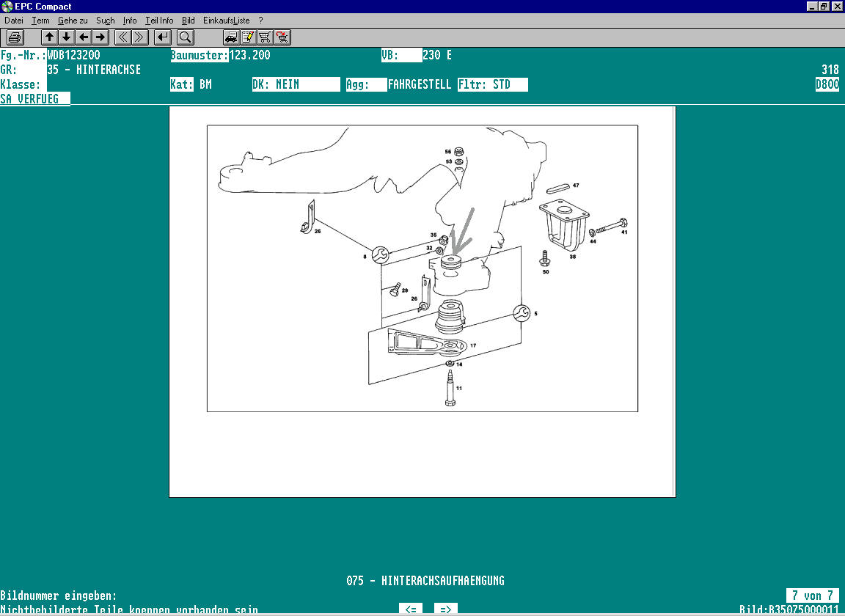Image resolution: width=845 pixels, height=616 pixels.
Task: Click the left arrow toolbar button
Action: click(84, 37)
